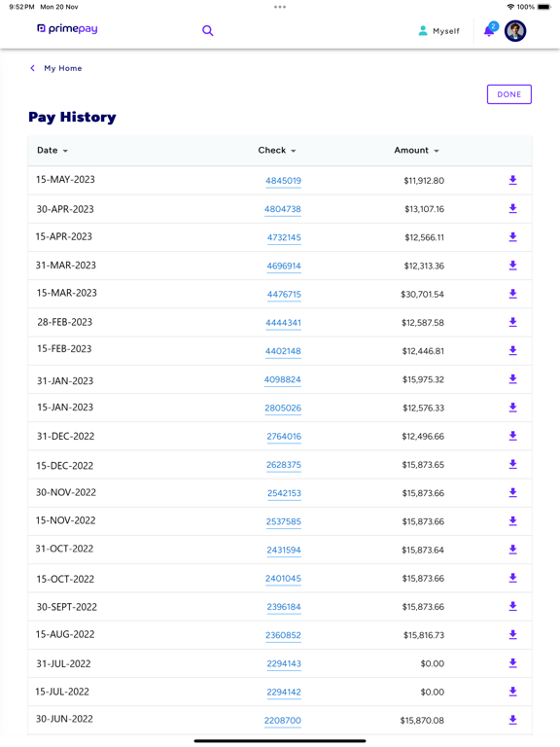Download pay stub for 28-FEB-2023
The image size is (560, 747).
(513, 322)
